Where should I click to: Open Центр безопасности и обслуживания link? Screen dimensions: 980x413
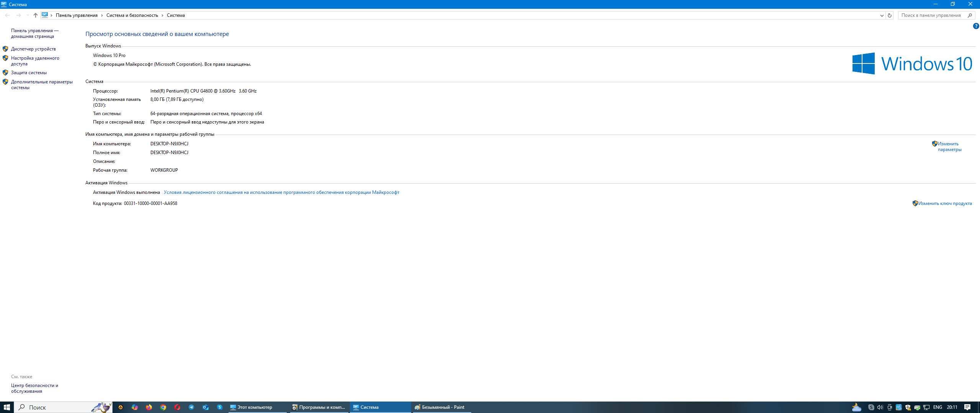(34, 388)
